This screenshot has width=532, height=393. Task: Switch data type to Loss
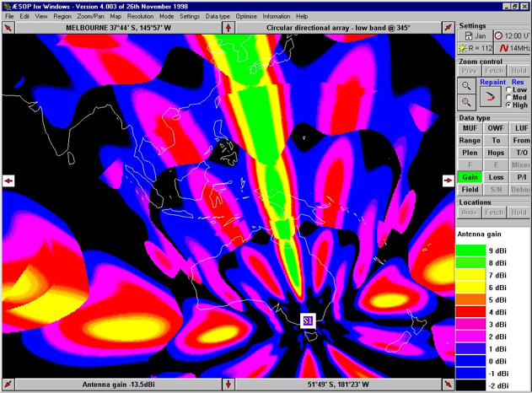[496, 177]
